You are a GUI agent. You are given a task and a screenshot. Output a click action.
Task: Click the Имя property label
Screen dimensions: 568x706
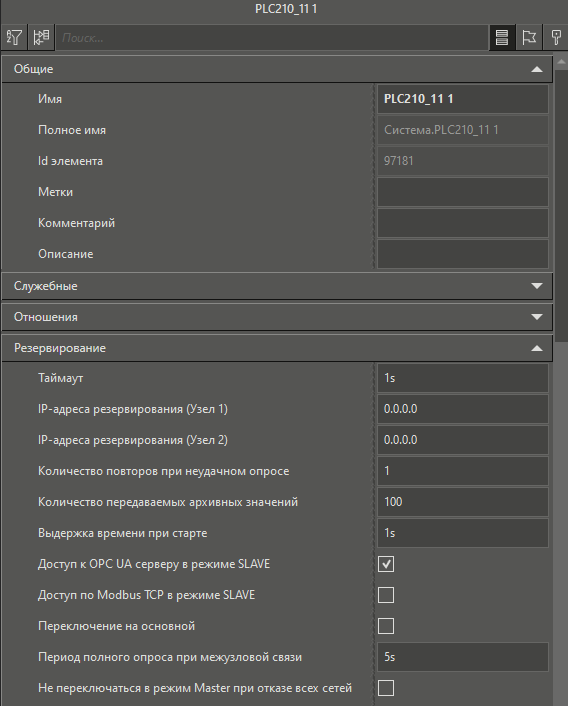pos(50,99)
